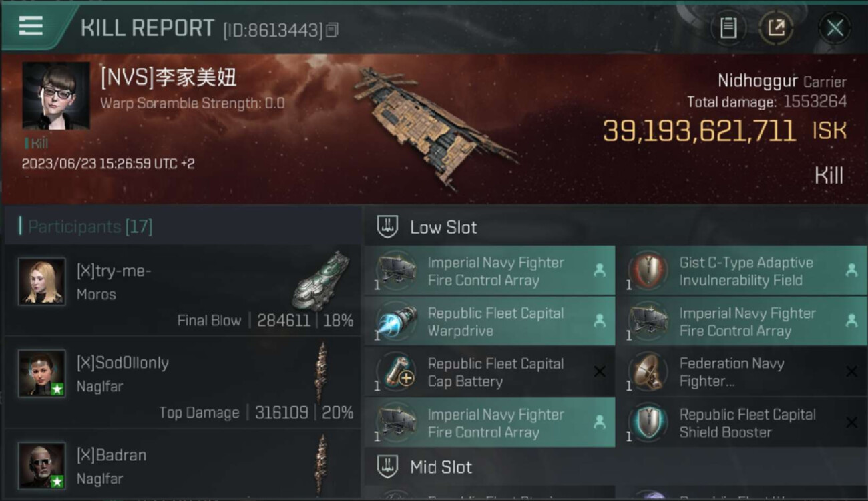868x501 pixels.
Task: Select Republic Fleet Capital Shield Booster icon
Action: pyautogui.click(x=648, y=423)
